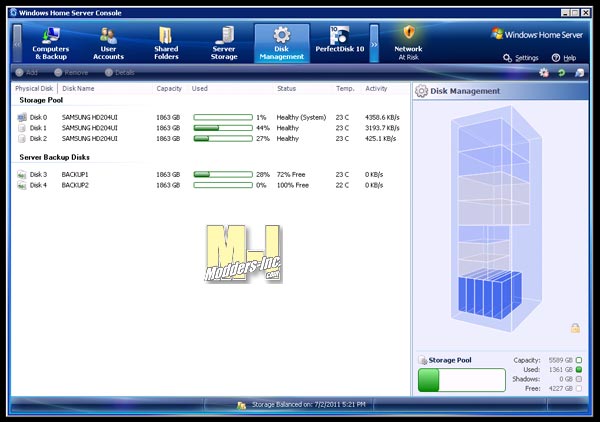Click the Details button
Image resolution: width=600 pixels, height=422 pixels.
coord(119,72)
